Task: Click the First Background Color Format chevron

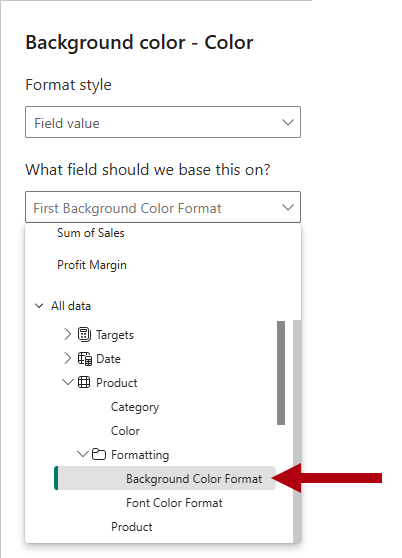Action: pos(288,207)
